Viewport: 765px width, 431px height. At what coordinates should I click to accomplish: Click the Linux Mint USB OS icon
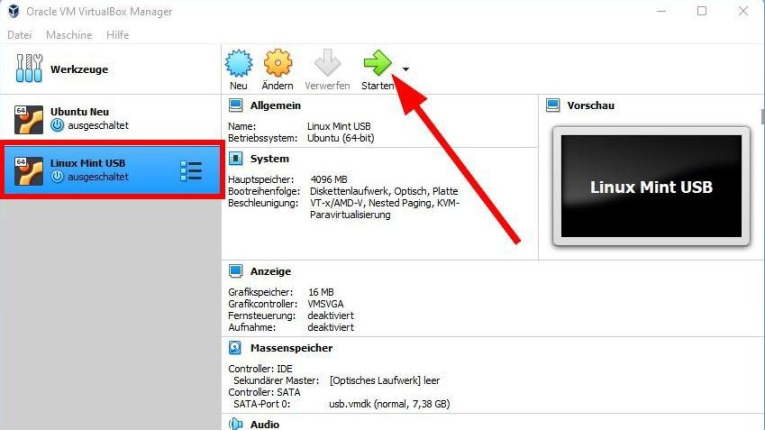click(28, 171)
